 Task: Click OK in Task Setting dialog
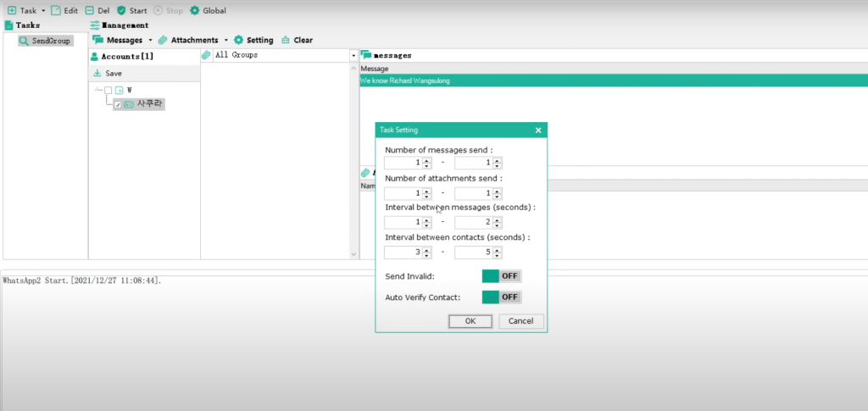click(470, 321)
